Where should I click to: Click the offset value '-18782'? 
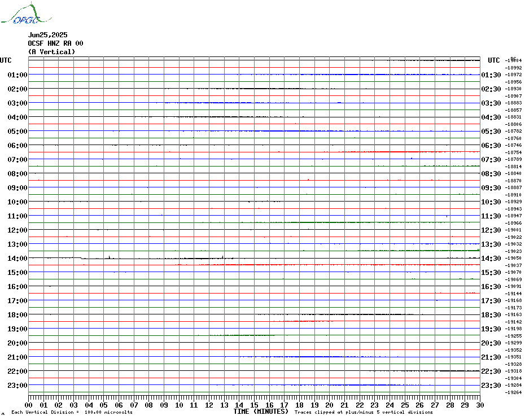(513, 132)
